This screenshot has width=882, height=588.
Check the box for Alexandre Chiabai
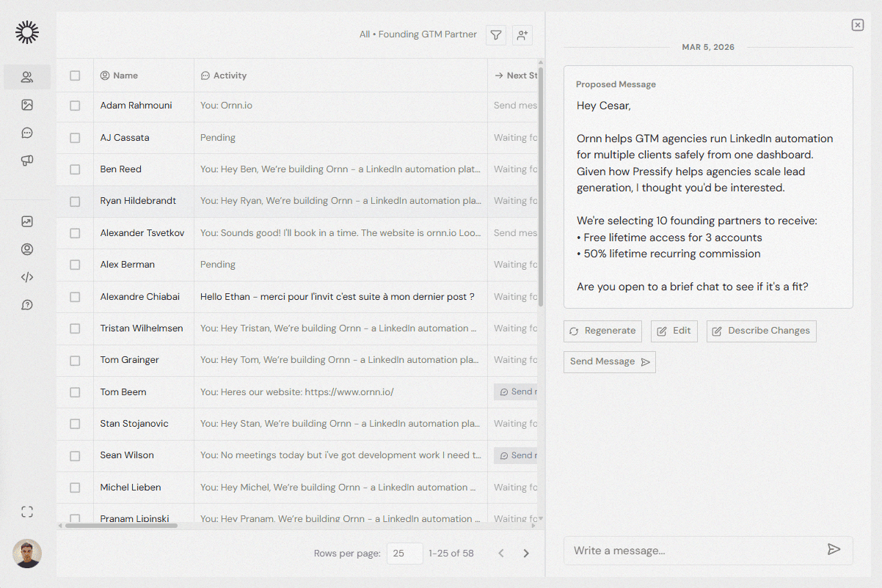pyautogui.click(x=75, y=297)
